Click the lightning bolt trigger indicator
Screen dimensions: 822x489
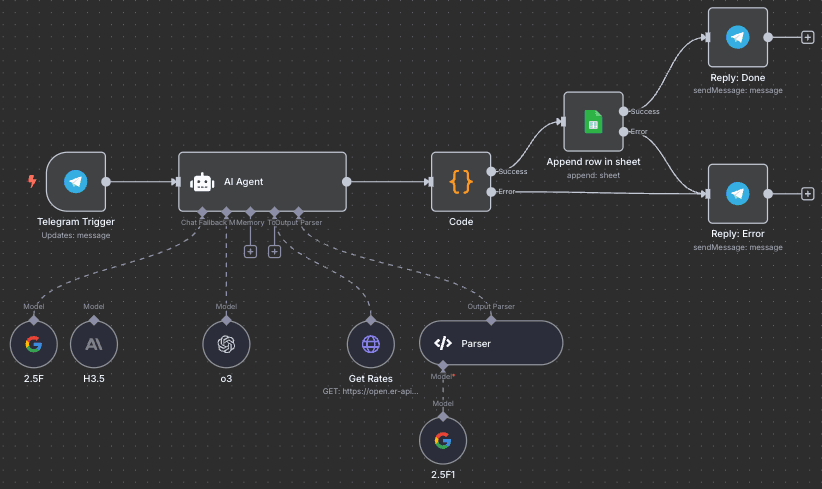tap(32, 181)
